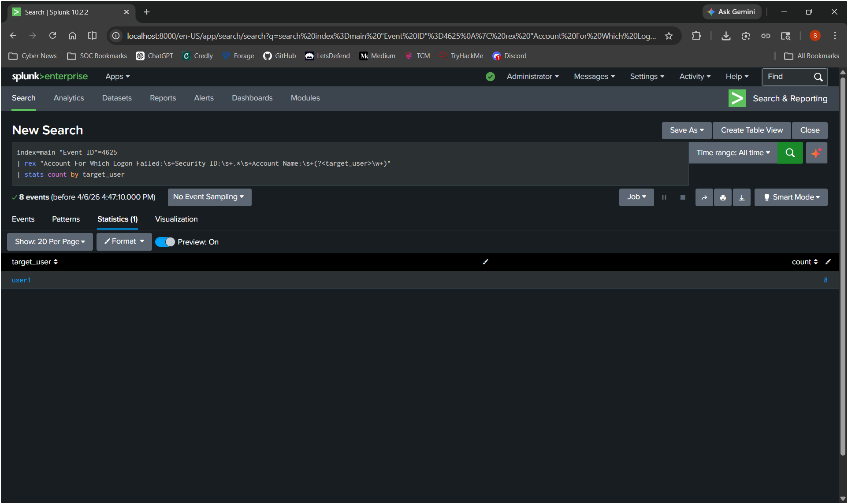This screenshot has height=504, width=848.
Task: Open Time range All time dropdown
Action: click(x=733, y=153)
